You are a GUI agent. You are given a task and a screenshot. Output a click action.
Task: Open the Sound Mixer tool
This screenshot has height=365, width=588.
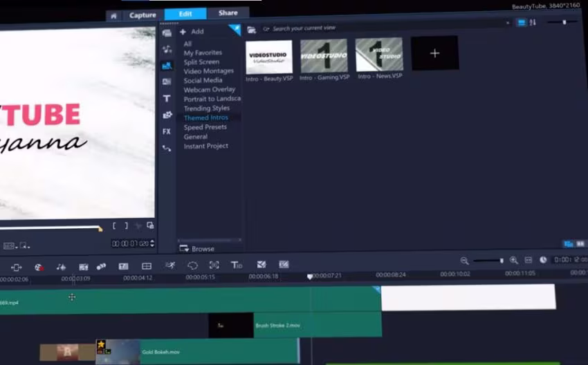click(61, 267)
